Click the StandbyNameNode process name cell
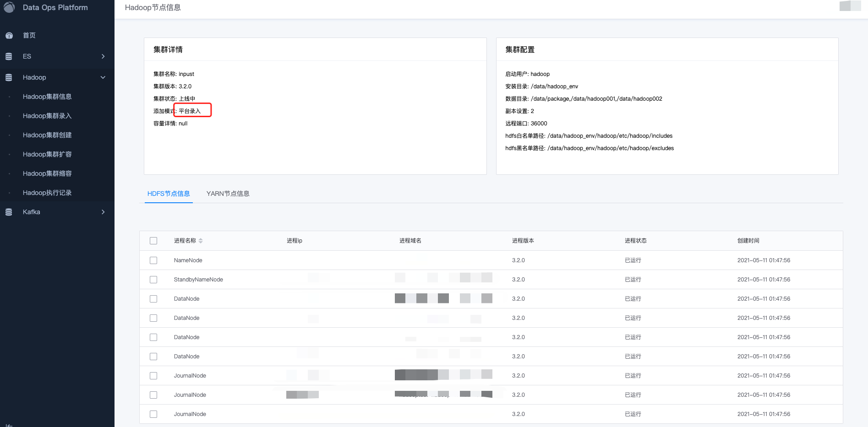This screenshot has width=868, height=427. click(x=198, y=280)
